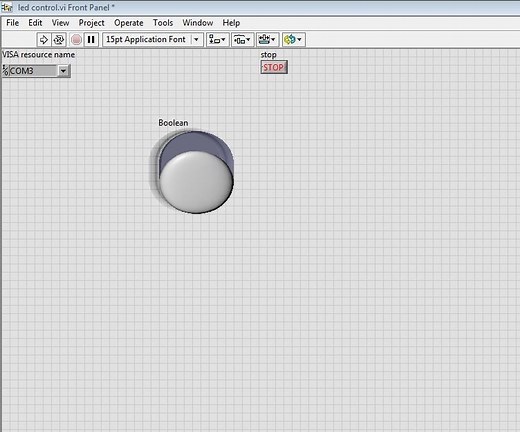Click the Run Continuously button
The image size is (520, 432).
click(x=59, y=40)
